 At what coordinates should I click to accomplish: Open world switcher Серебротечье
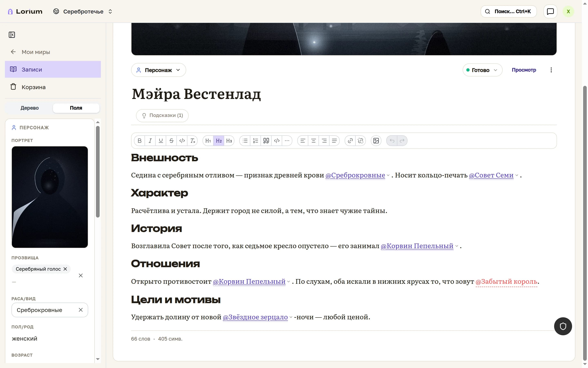(83, 11)
